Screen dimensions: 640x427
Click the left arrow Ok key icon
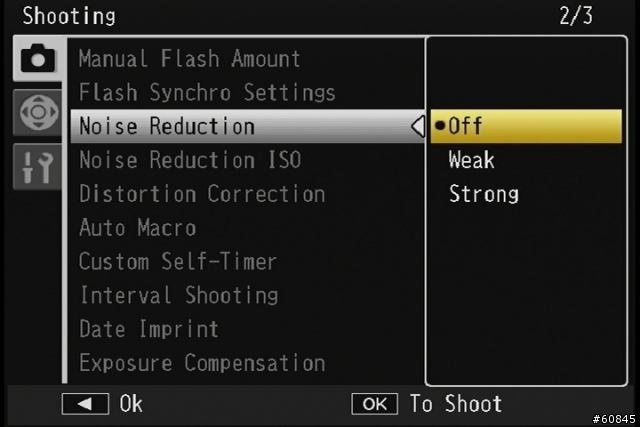pyautogui.click(x=85, y=404)
